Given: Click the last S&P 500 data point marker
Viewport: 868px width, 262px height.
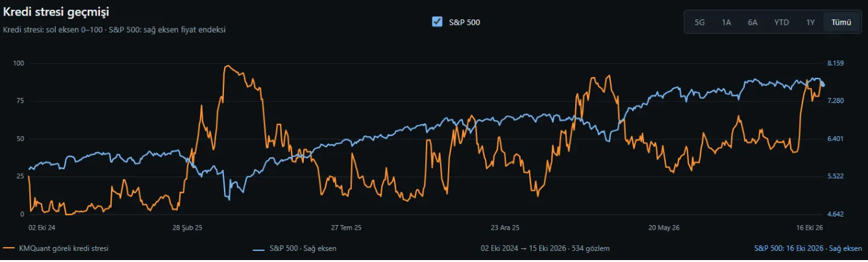Looking at the screenshot, I should pos(823,85).
